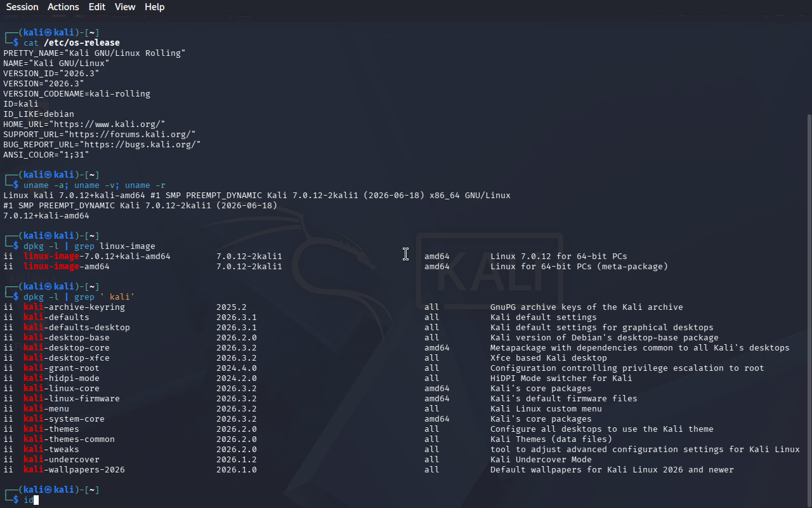This screenshot has width=812, height=508.
Task: Click 'Default wallpapers for Kali Linux 2026 and newer'
Action: [612, 470]
